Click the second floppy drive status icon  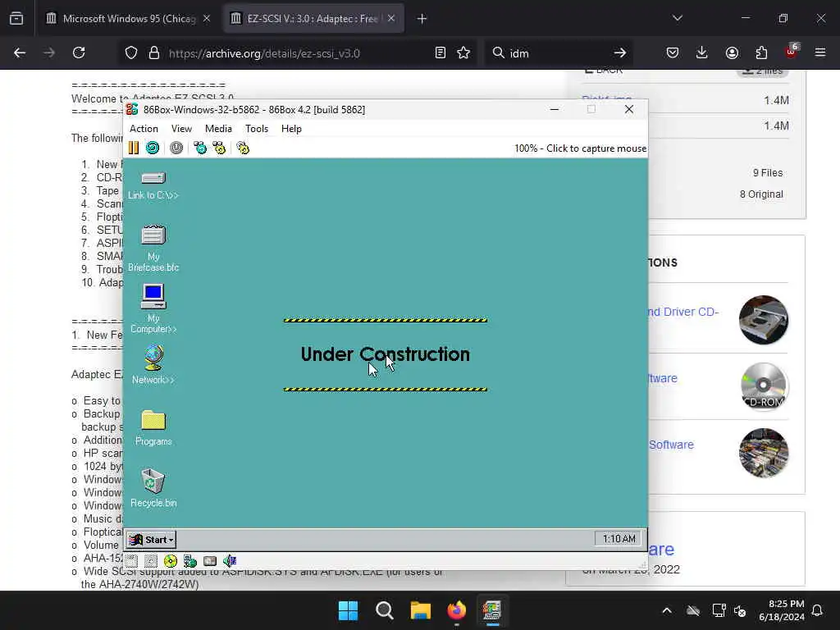[151, 561]
